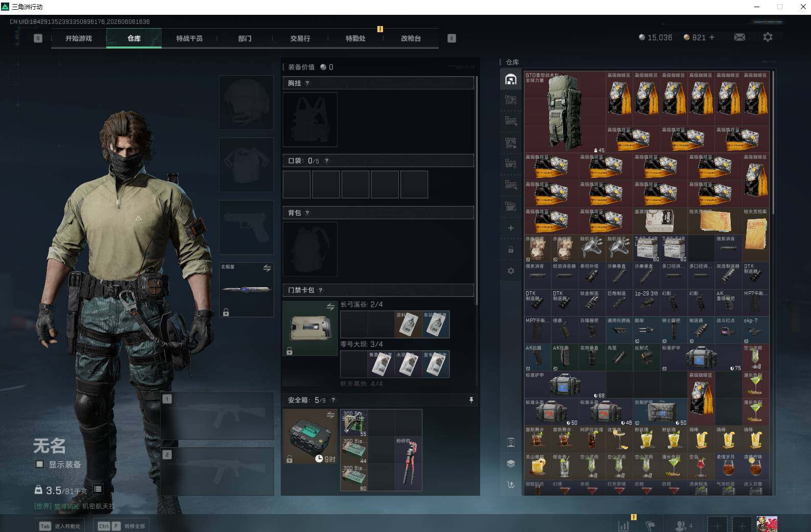
Task: Click the 关山海越 cocktail item
Action: (x=537, y=467)
